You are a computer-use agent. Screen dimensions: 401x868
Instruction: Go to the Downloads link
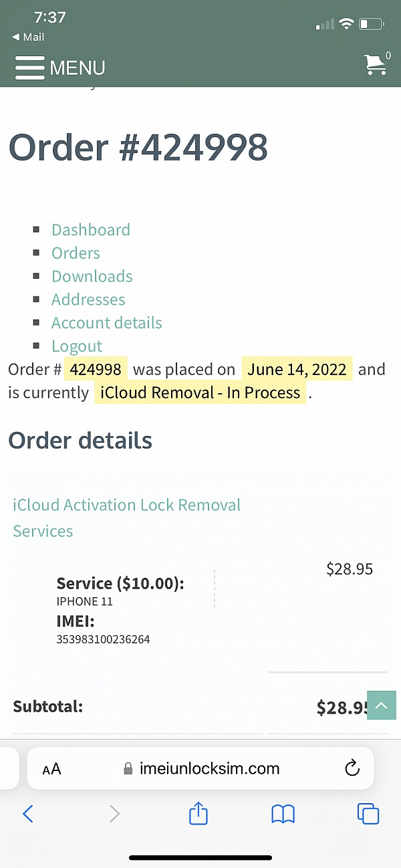tap(92, 276)
